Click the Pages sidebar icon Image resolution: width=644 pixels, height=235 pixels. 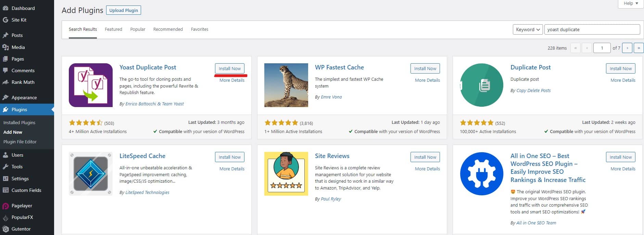coord(5,59)
